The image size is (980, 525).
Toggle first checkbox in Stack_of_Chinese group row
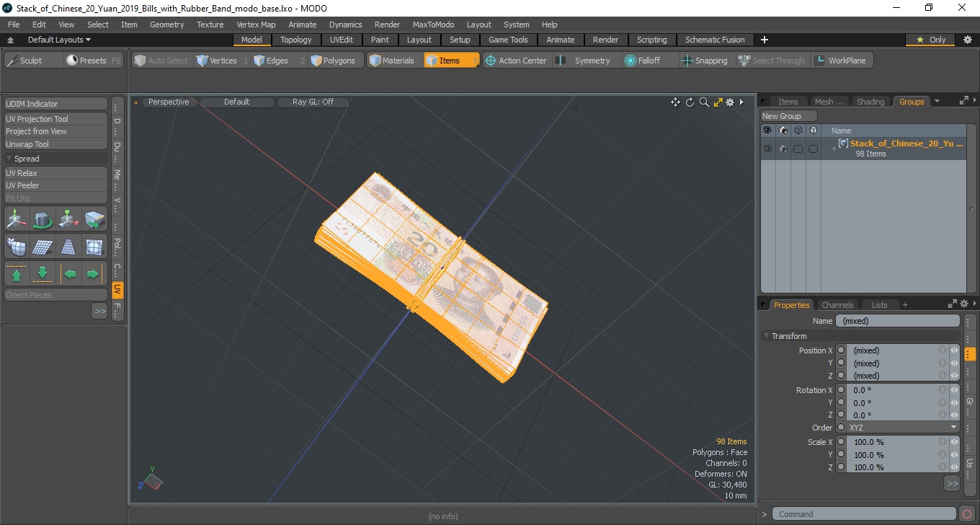tap(798, 149)
